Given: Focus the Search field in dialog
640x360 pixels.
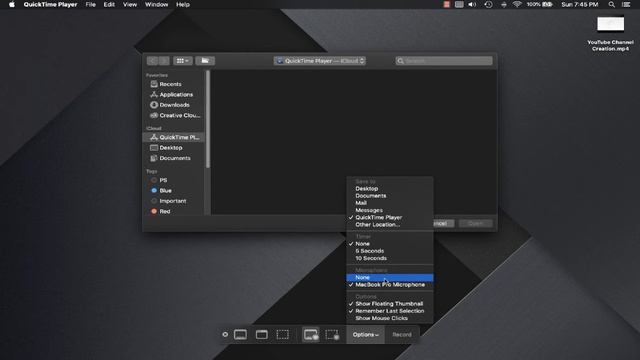Looking at the screenshot, I should (x=444, y=61).
